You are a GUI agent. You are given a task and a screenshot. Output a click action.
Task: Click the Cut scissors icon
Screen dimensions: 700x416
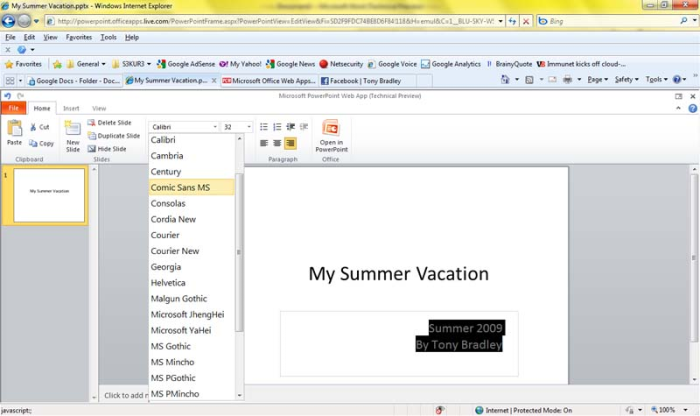tap(33, 127)
